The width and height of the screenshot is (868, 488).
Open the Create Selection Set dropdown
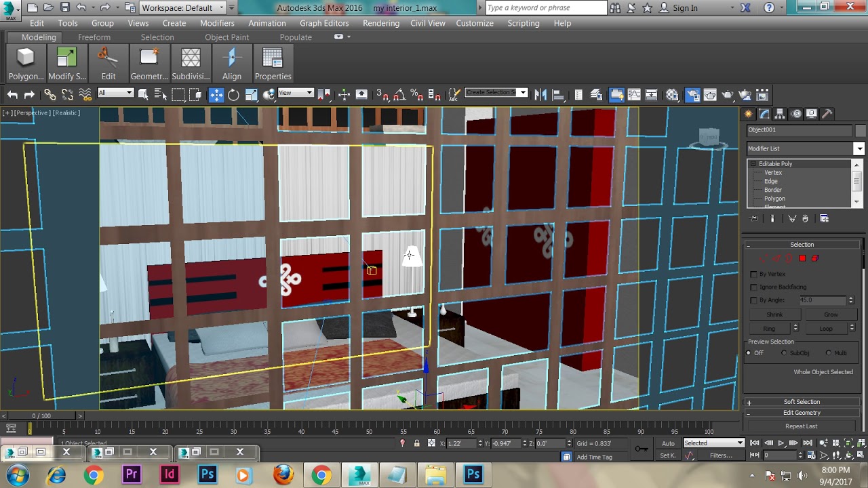tap(496, 93)
